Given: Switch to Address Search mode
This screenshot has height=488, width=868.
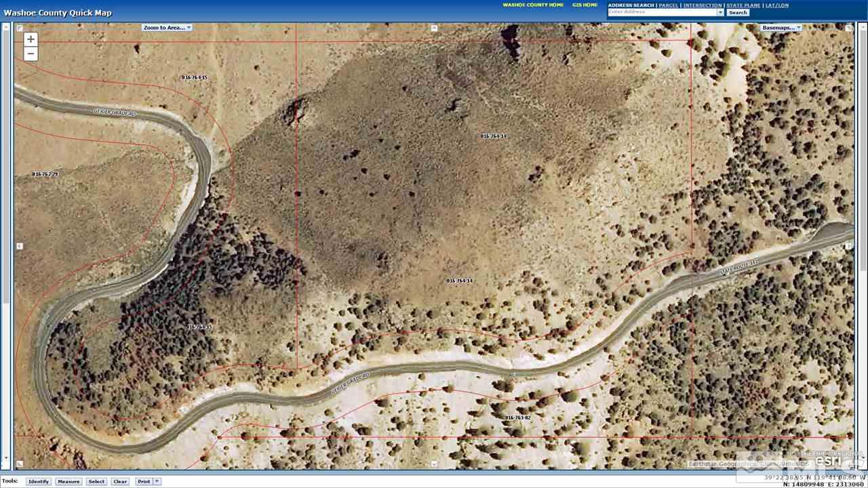Looking at the screenshot, I should click(631, 5).
